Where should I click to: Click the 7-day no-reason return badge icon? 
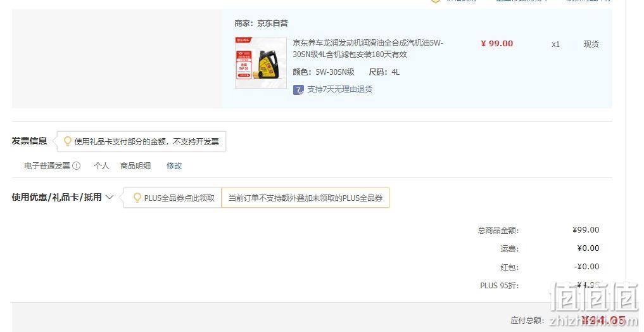click(298, 89)
